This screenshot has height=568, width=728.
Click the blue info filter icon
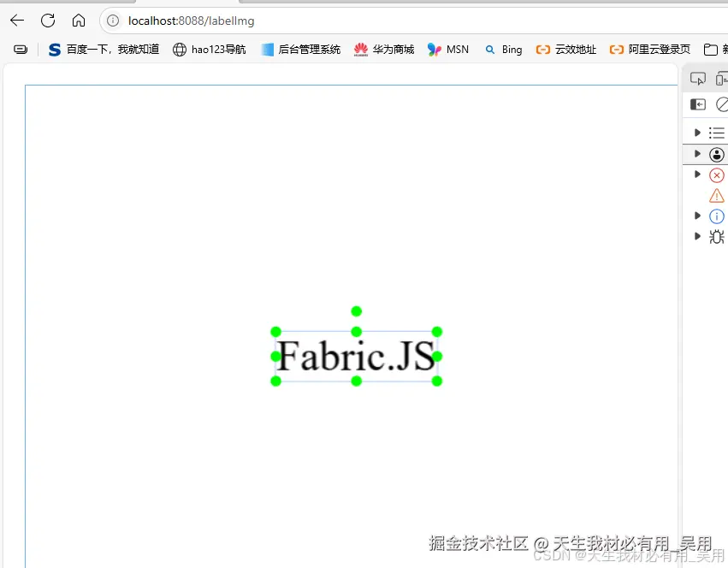(717, 216)
